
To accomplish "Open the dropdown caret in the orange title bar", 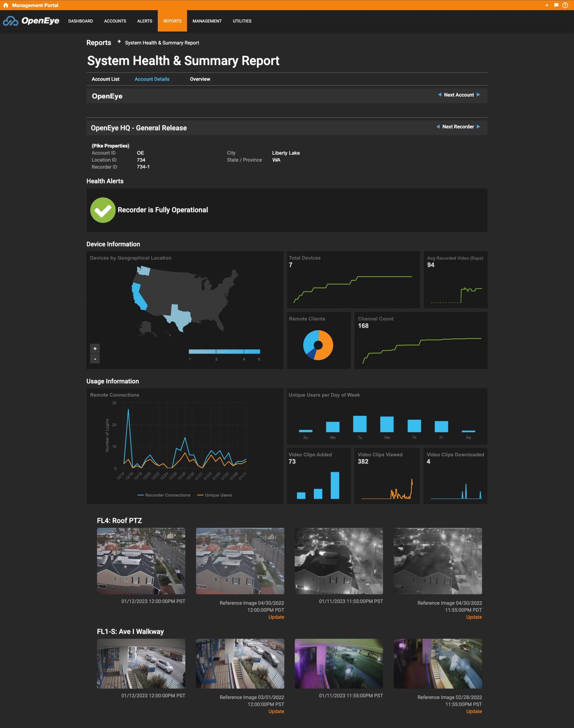I will (546, 5).
